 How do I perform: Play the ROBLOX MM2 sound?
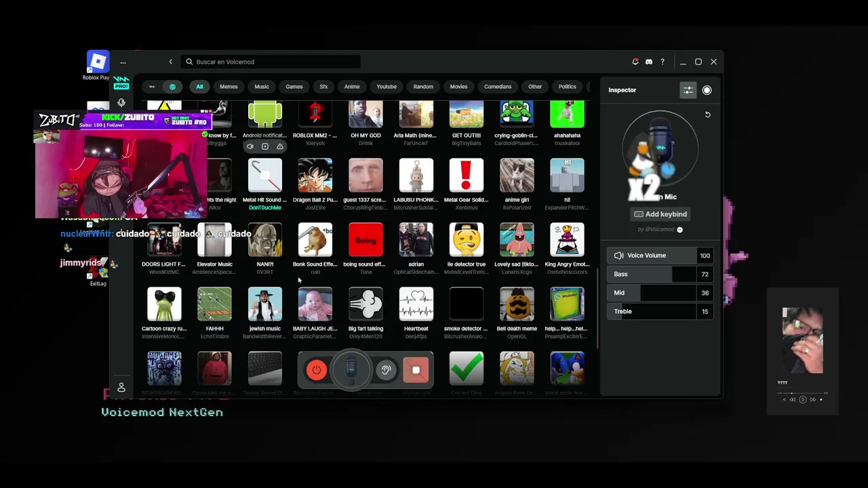[315, 115]
